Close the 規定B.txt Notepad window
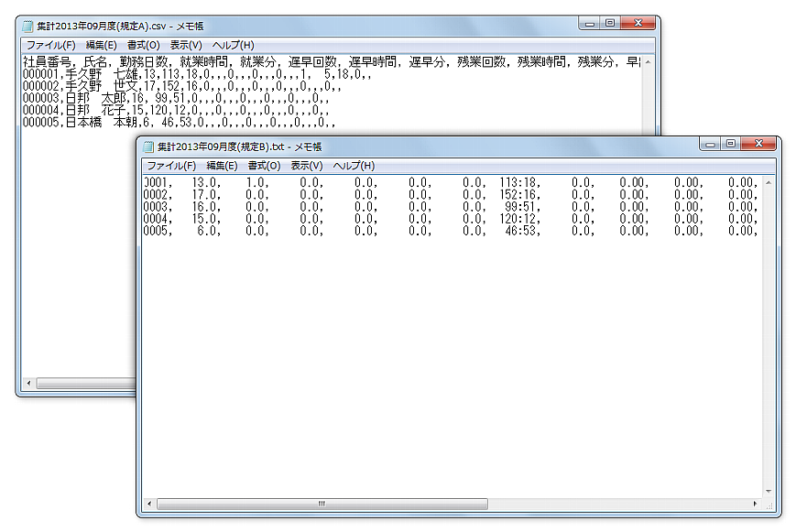Viewport: 796px width, 532px height. pos(759,145)
